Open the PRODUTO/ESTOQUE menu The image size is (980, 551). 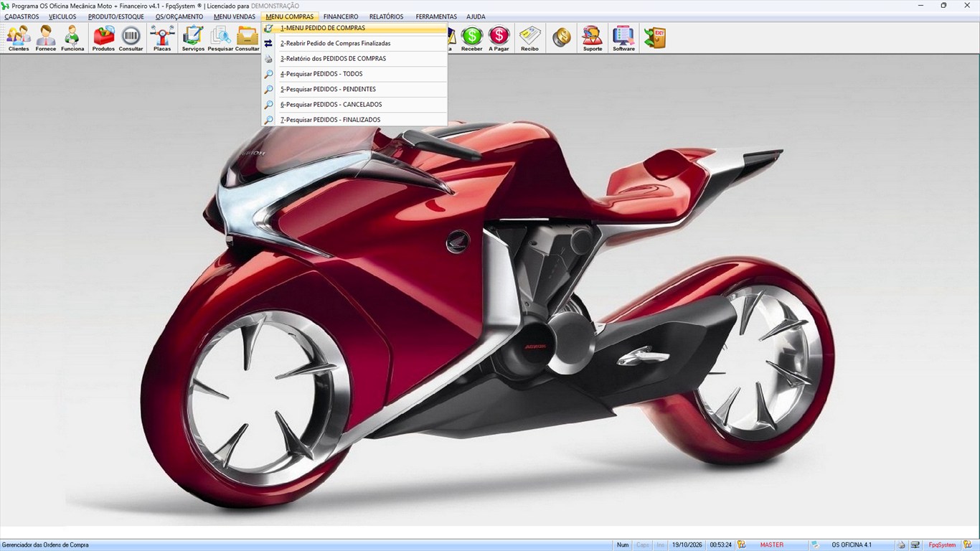click(116, 17)
